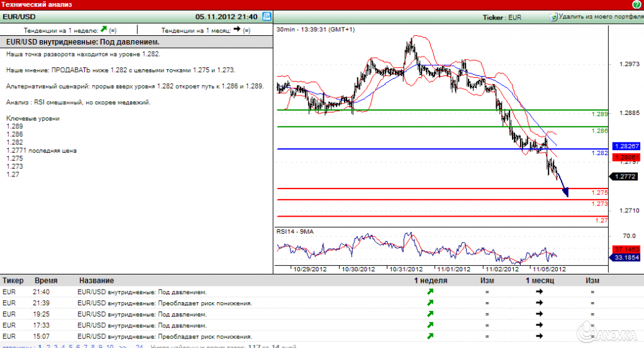Click the dark blue forecast arrowhead on chart

(x=566, y=192)
